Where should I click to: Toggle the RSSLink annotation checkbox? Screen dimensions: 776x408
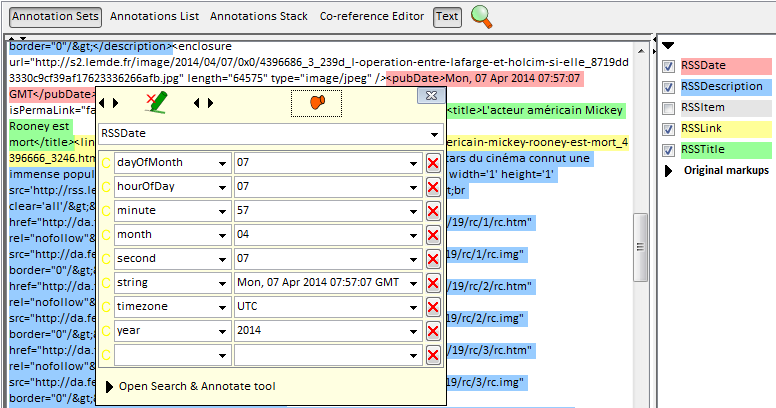pyautogui.click(x=668, y=129)
